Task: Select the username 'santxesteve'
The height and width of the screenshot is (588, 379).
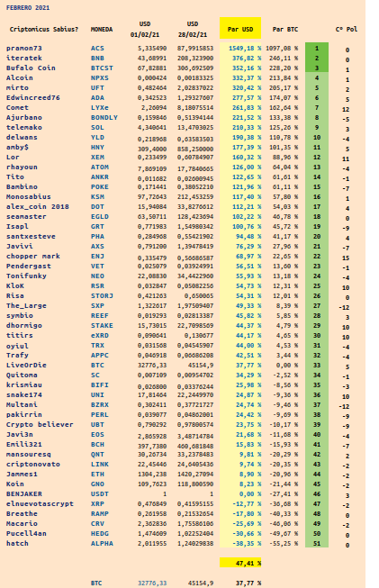Action: pyautogui.click(x=31, y=236)
